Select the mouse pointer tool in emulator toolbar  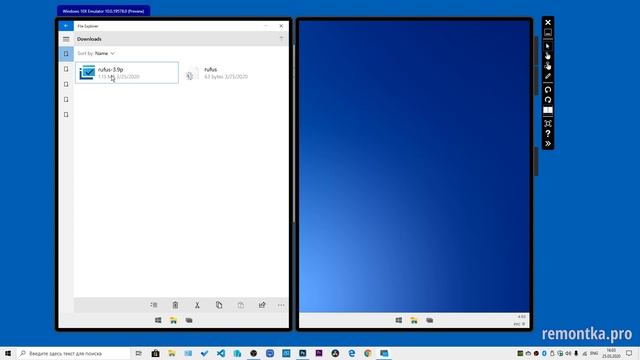point(548,46)
